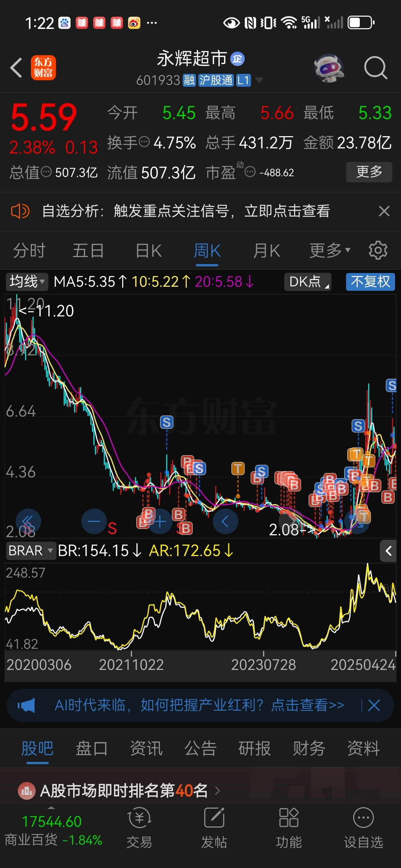The width and height of the screenshot is (401, 868).
Task: Tap the 沪股通 badge
Action: [x=216, y=80]
